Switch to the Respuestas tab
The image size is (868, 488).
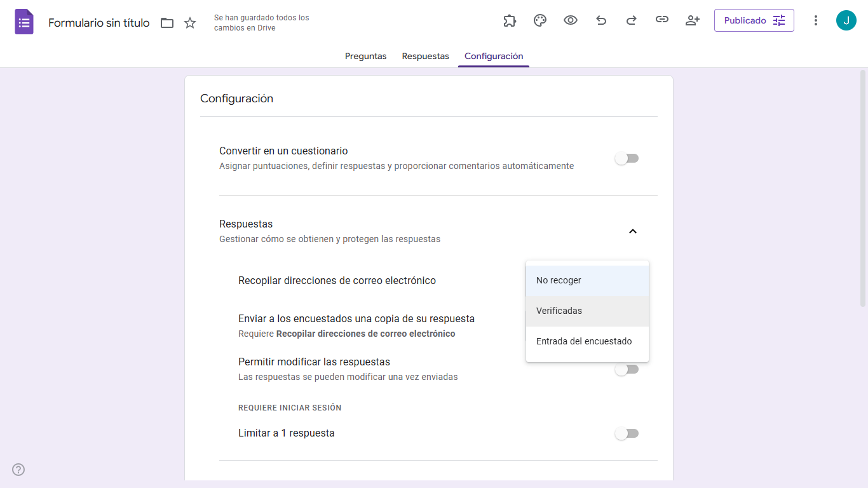tap(426, 56)
